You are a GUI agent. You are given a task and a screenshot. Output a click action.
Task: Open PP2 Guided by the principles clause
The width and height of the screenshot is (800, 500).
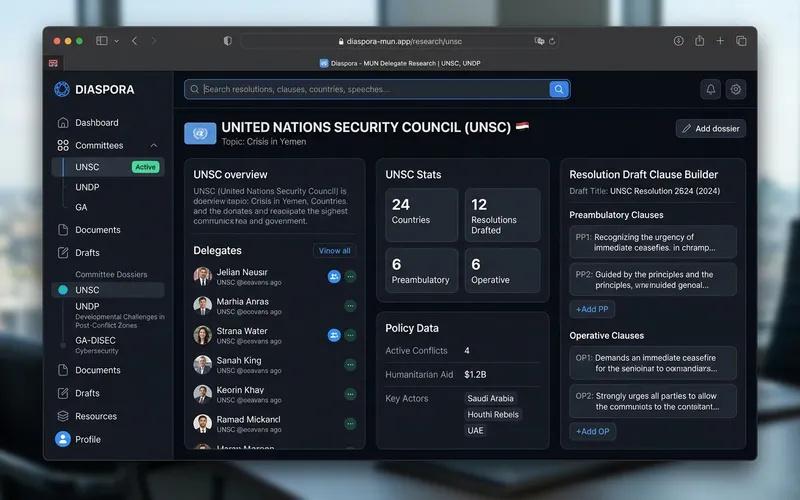653,280
